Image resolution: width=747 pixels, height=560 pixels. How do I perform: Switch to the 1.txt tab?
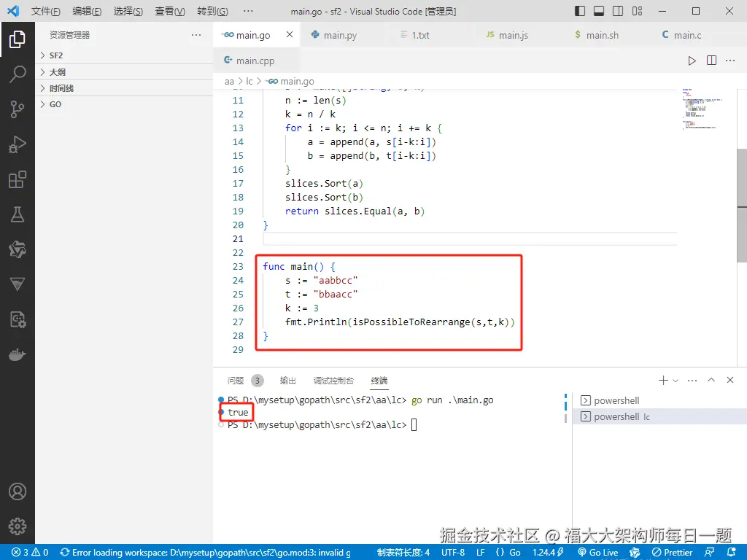coord(421,35)
